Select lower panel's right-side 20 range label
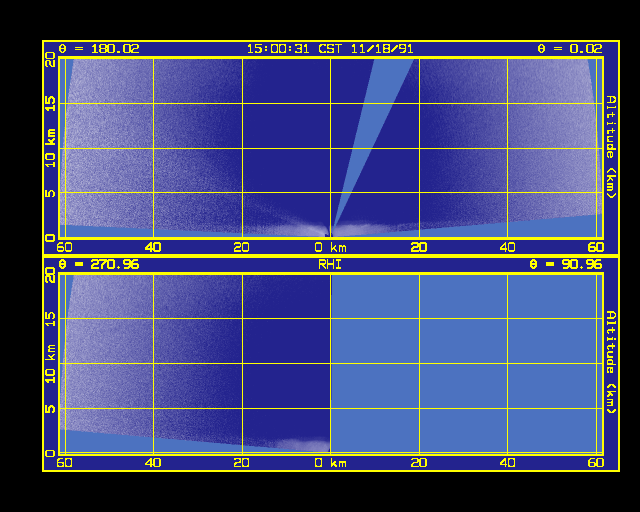The width and height of the screenshot is (640, 512). [419, 463]
